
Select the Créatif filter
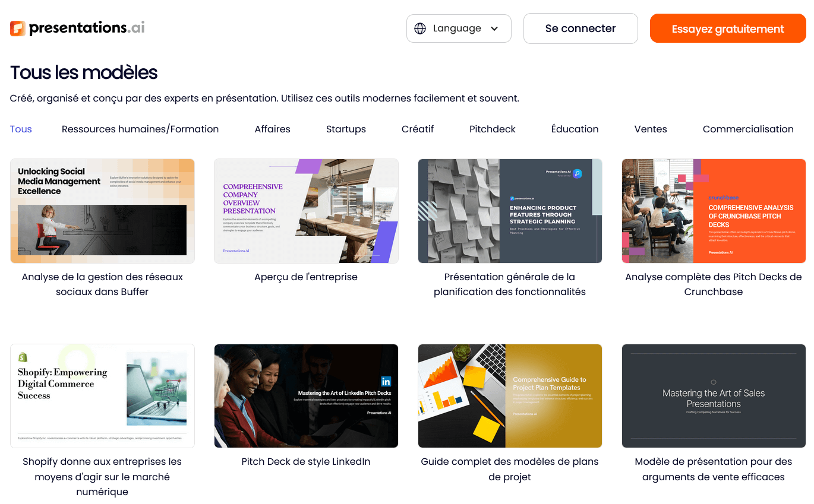point(418,129)
